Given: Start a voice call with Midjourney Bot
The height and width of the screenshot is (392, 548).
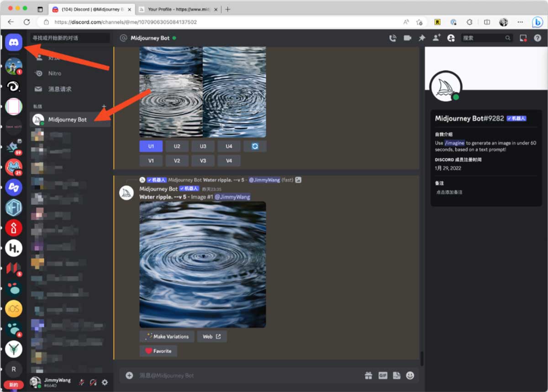Looking at the screenshot, I should (x=392, y=38).
